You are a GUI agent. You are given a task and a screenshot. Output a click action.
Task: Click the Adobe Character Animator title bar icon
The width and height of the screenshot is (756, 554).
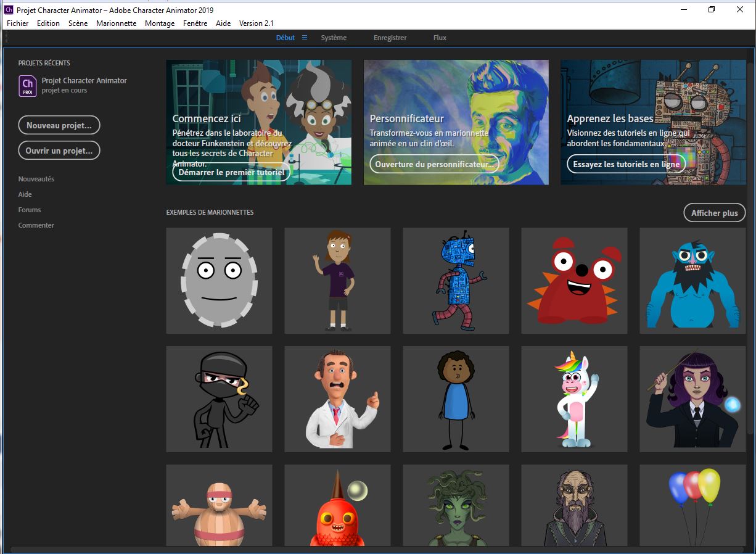[x=9, y=10]
